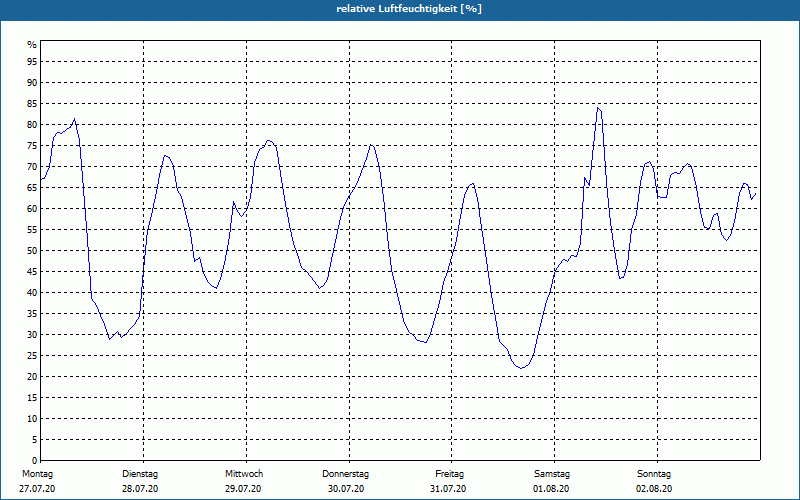Click the humidity curve peak on Monday near 81%
800x500 pixels.
coord(74,119)
